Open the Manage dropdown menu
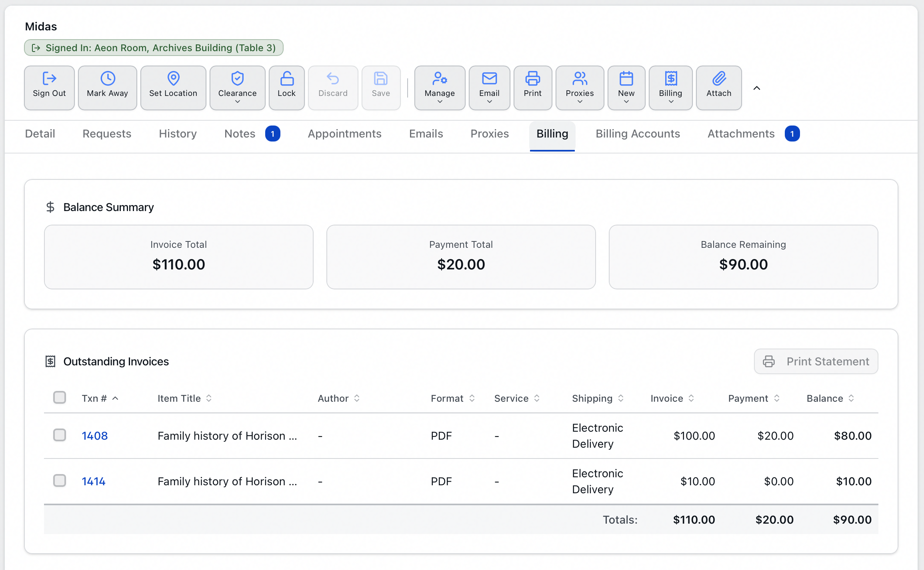Screen dimensions: 924x570 440,88
